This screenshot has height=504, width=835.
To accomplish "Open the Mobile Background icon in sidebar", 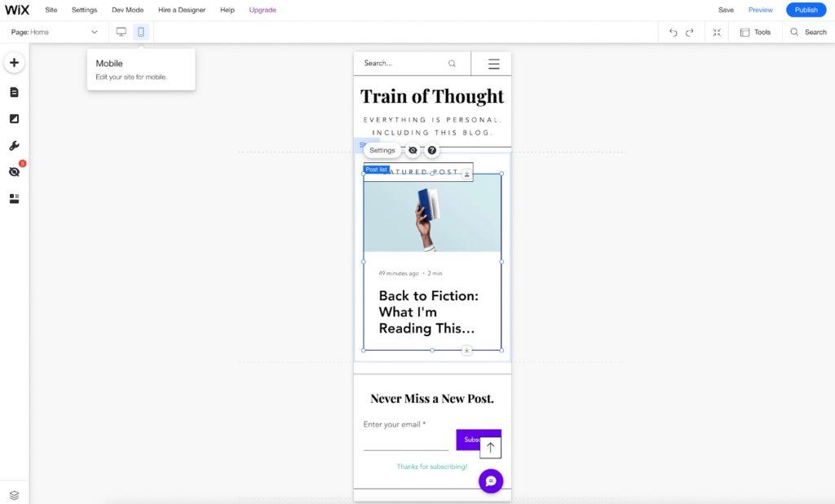I will click(14, 119).
